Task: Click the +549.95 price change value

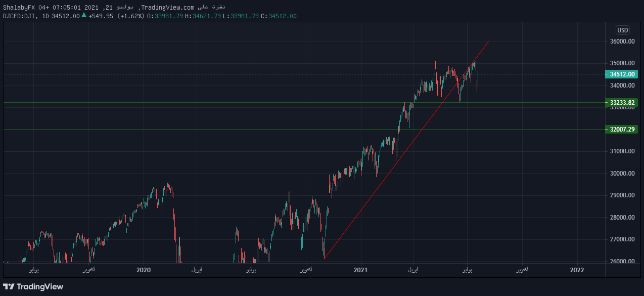Action: point(102,16)
